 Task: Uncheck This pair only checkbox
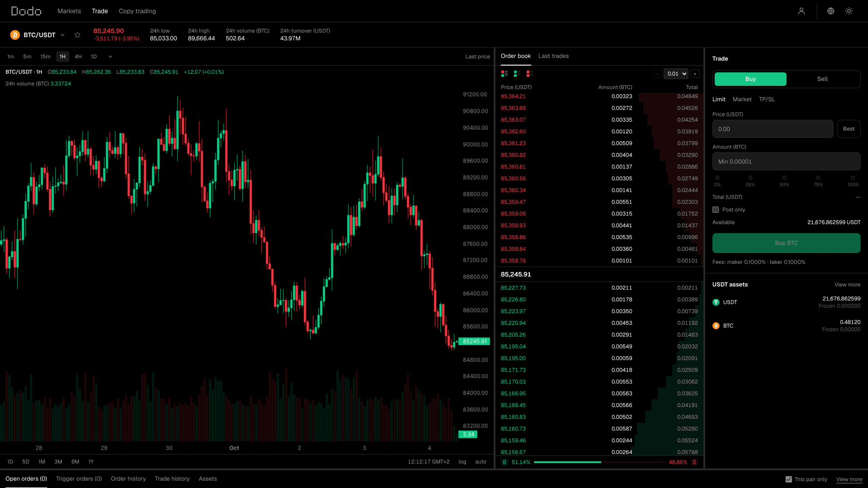[x=788, y=479]
